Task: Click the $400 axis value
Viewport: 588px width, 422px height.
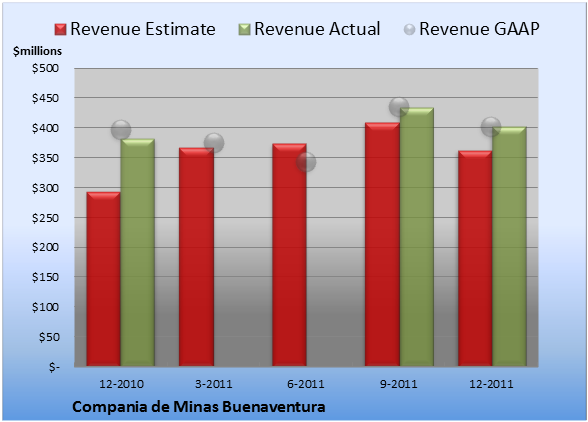Action: (45, 128)
